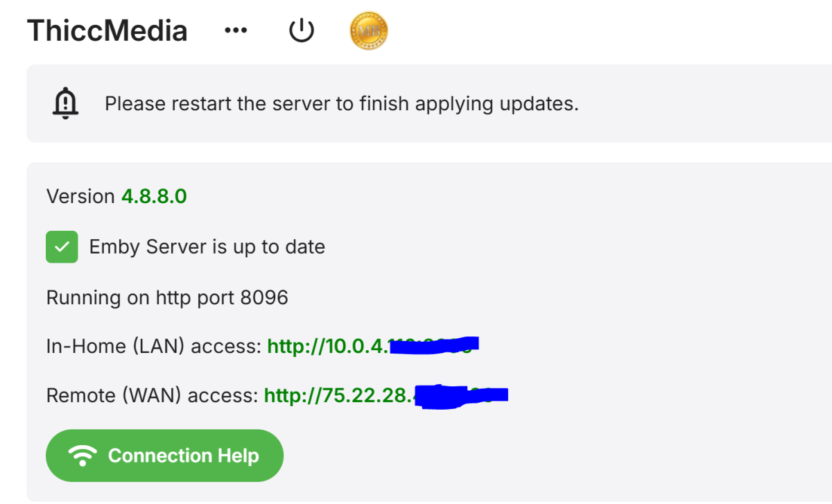Viewport: 832px width, 504px height.
Task: Click the ThiccMedia server name heading
Action: pos(107,31)
